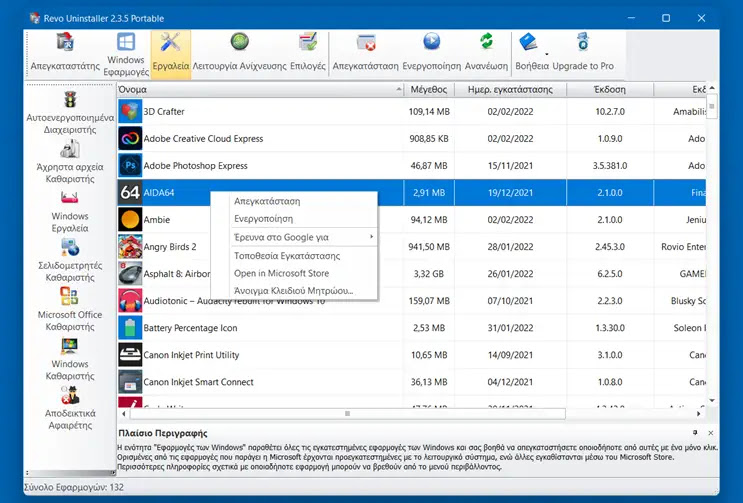Viewport: 743px width, 503px height.
Task: Click the AIDA64 app icon
Action: click(x=130, y=193)
